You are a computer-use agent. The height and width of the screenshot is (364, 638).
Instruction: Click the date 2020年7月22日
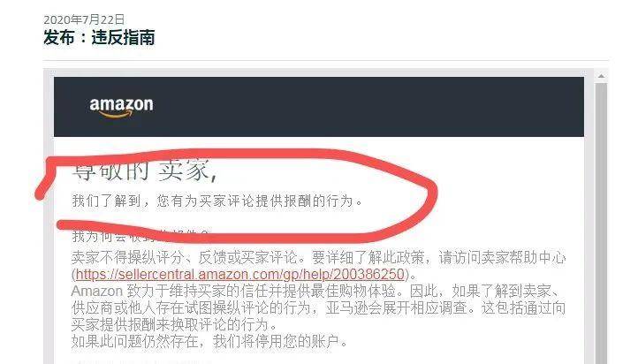(84, 19)
